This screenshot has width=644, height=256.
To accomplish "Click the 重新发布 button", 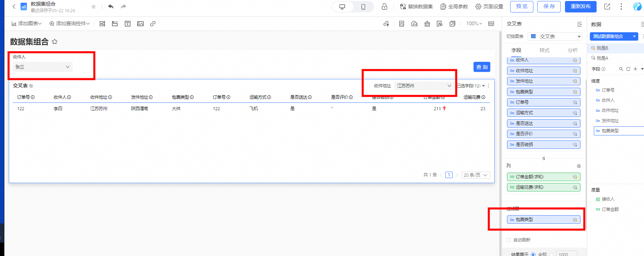I will click(x=580, y=6).
